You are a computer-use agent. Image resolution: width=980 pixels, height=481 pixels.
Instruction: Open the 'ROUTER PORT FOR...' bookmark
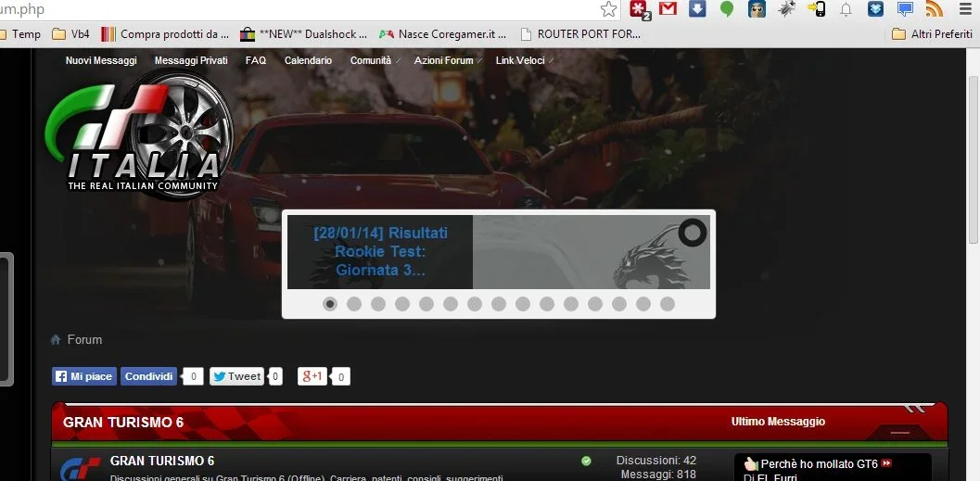coord(580,34)
